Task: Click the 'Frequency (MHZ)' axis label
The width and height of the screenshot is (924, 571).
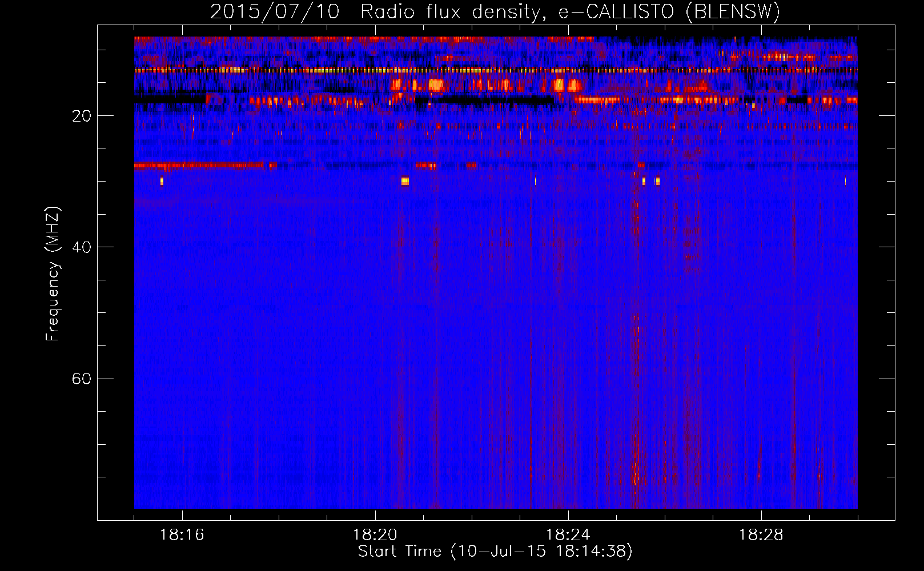Action: [53, 274]
